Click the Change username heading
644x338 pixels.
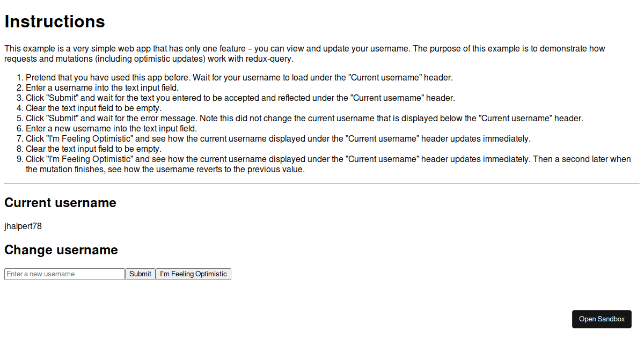pos(61,250)
